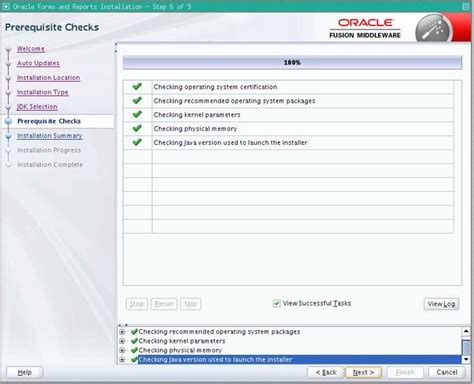Click the log panel scroll down arrow
This screenshot has width=474, height=384.
point(466,359)
